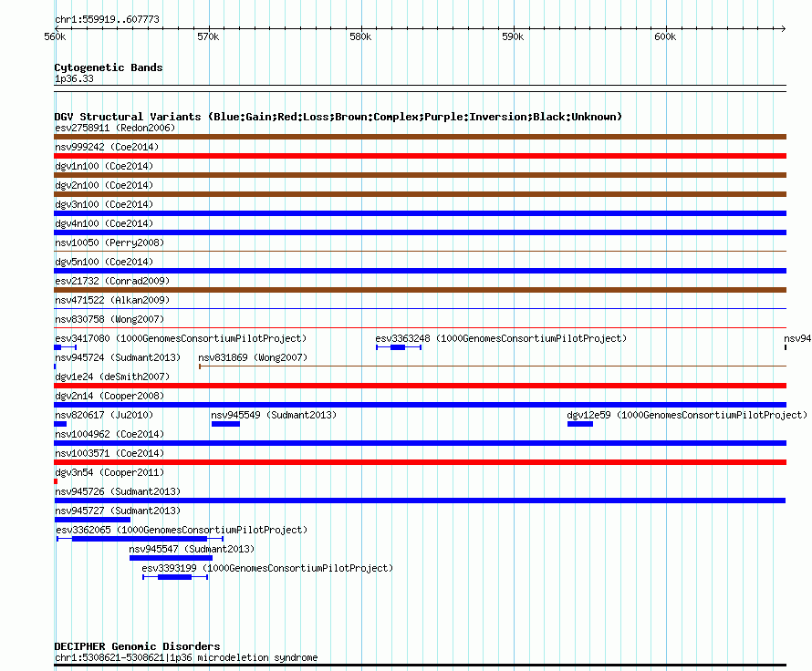Click nsv1003571 (Coe2014) label

point(109,453)
